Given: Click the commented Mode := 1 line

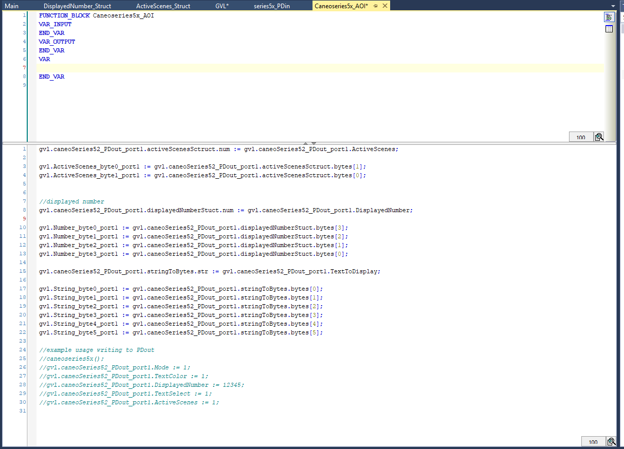Looking at the screenshot, I should tap(115, 368).
